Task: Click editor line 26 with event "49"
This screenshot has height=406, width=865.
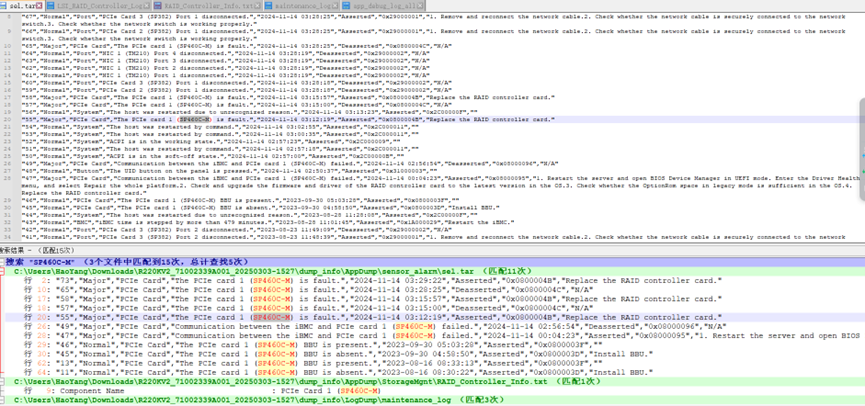Action: 290,163
